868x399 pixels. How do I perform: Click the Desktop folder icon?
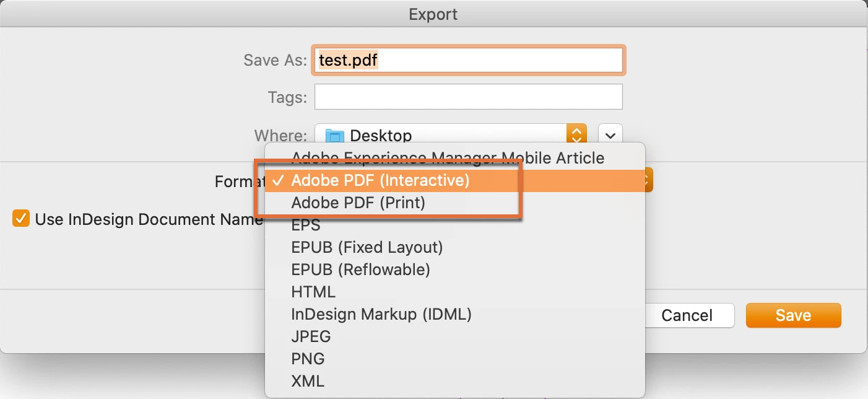[x=334, y=135]
